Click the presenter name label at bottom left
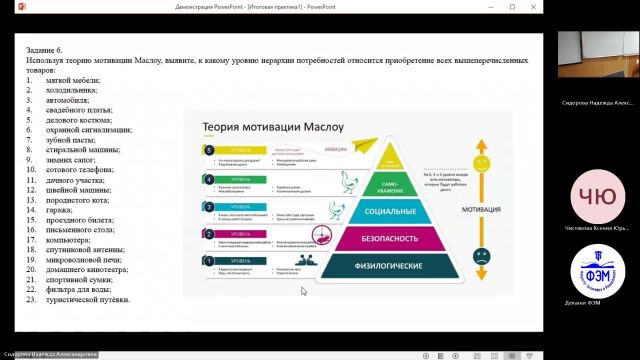Screen dimensions: 640x360 pos(51,354)
